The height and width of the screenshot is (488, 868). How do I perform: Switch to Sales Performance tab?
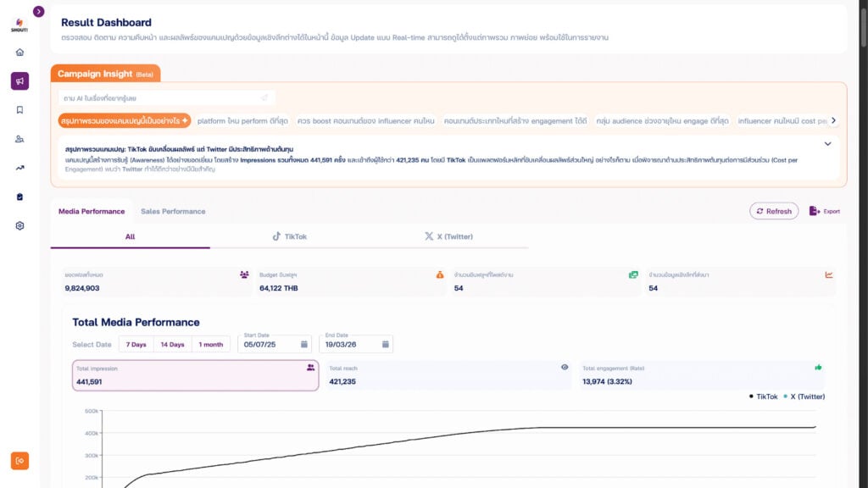click(x=173, y=211)
